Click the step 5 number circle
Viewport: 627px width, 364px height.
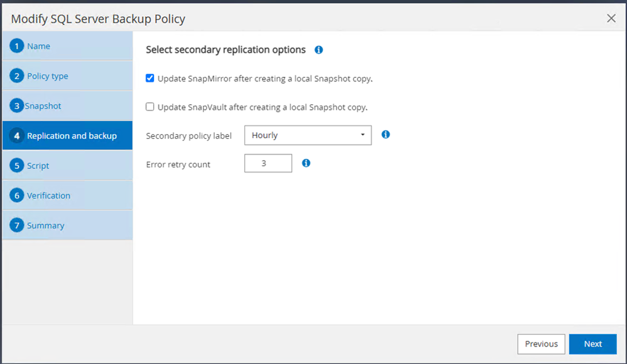pyautogui.click(x=17, y=166)
